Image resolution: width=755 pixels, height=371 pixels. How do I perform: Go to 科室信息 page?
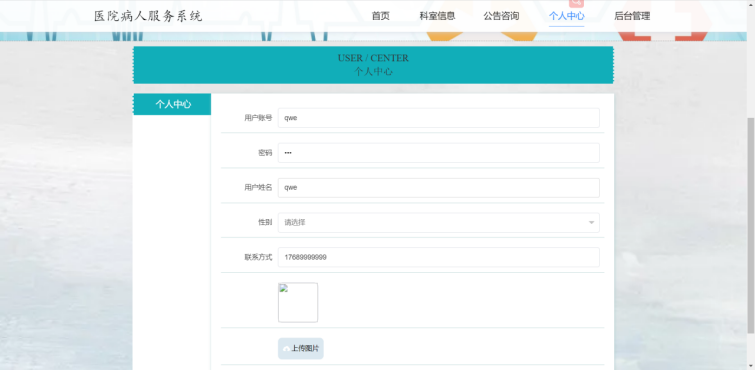437,16
